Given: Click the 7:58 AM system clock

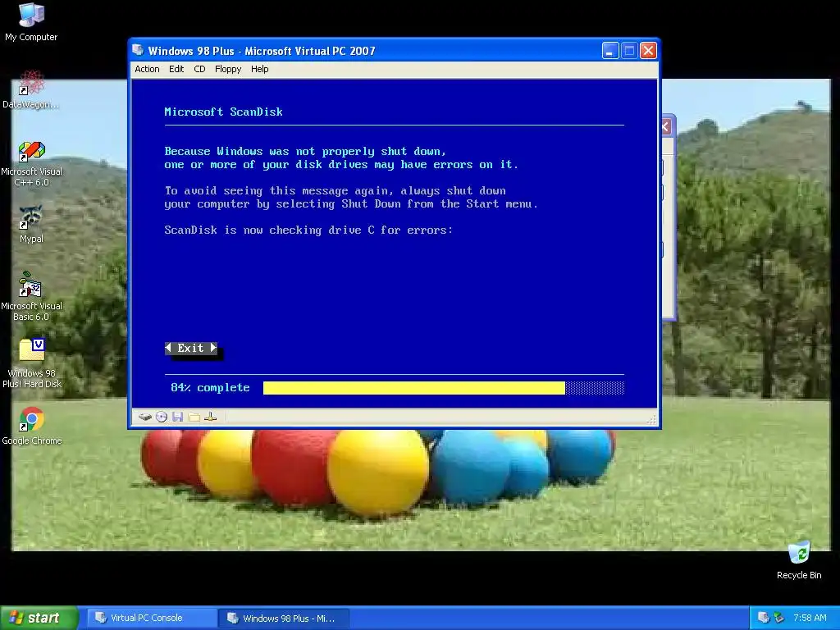Looking at the screenshot, I should (810, 618).
